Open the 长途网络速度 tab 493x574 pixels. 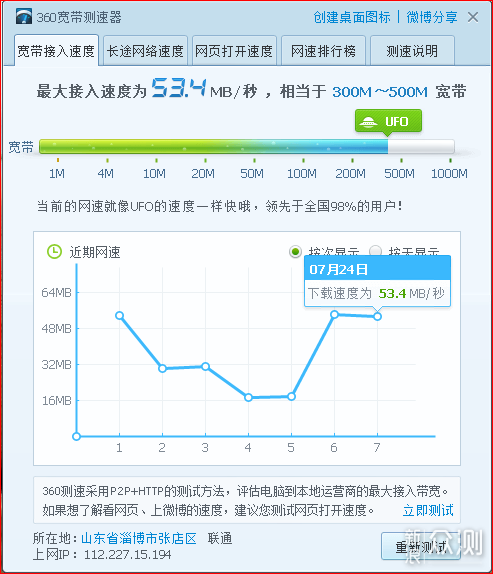click(145, 51)
